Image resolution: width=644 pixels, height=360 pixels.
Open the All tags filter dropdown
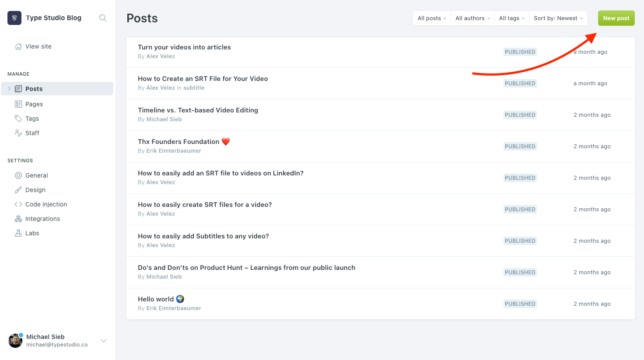point(512,18)
